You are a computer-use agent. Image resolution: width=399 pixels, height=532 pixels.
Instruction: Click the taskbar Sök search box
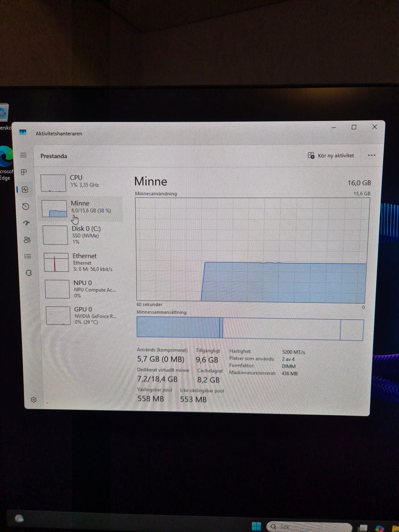click(x=309, y=527)
